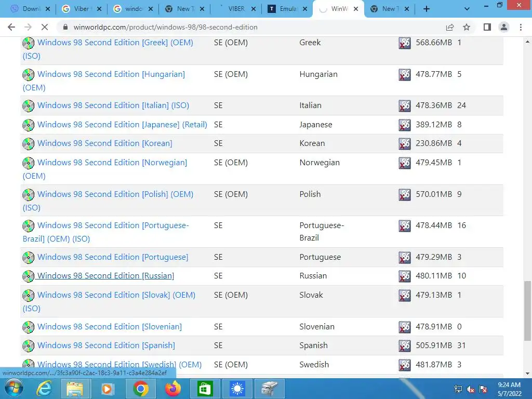The image size is (532, 399).
Task: Expand the tab search dropdown
Action: (467, 9)
